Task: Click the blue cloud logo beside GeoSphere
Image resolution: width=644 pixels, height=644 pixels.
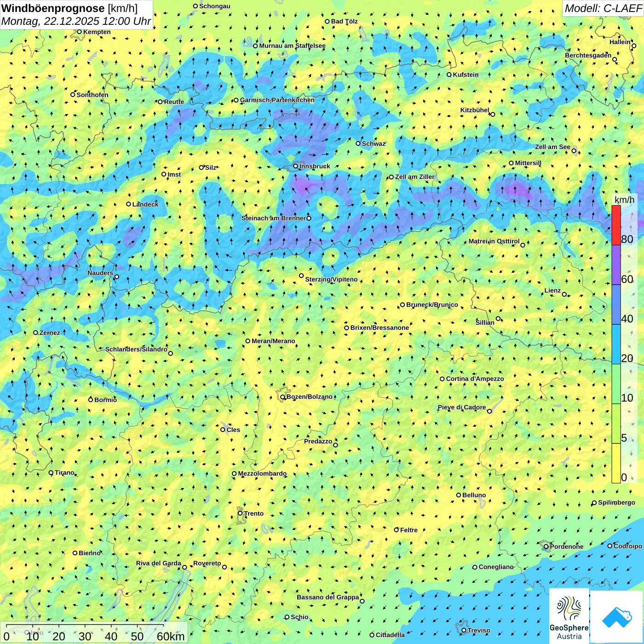Action: click(617, 617)
